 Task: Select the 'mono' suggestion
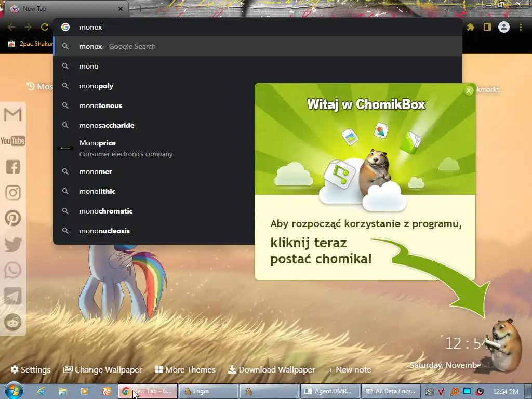click(258, 66)
